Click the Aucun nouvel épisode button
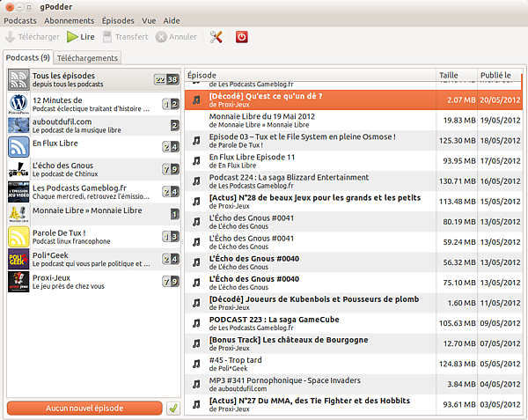Image resolution: width=528 pixels, height=420 pixels. 84,409
